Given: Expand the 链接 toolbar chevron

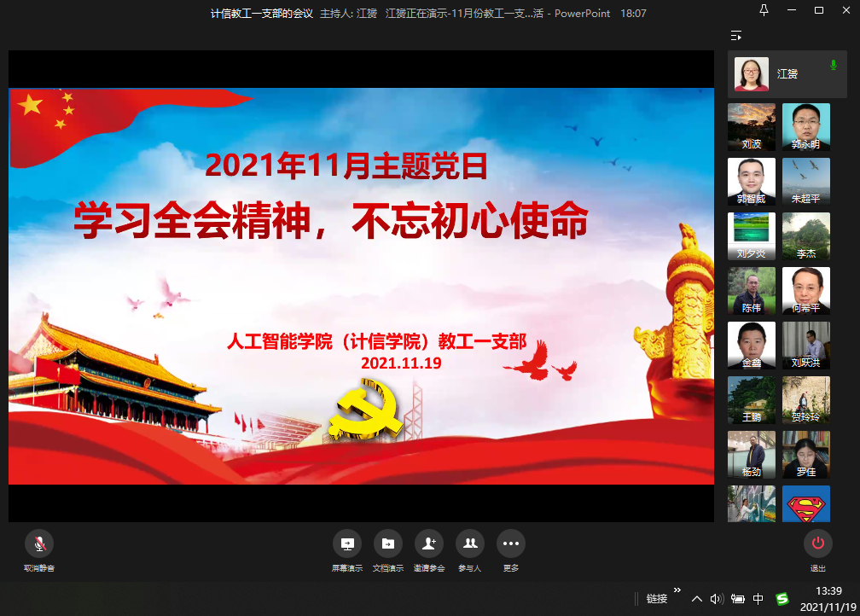Looking at the screenshot, I should click(677, 590).
